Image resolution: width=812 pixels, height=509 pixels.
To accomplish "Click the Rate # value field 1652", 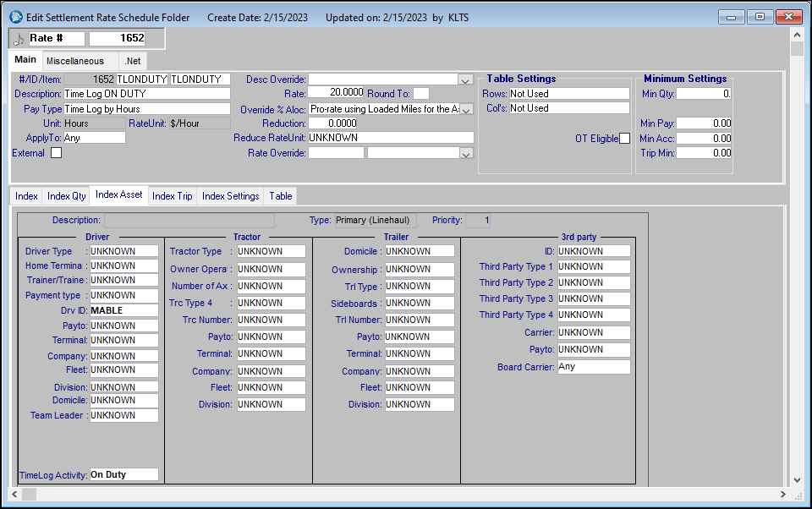I will [x=118, y=38].
